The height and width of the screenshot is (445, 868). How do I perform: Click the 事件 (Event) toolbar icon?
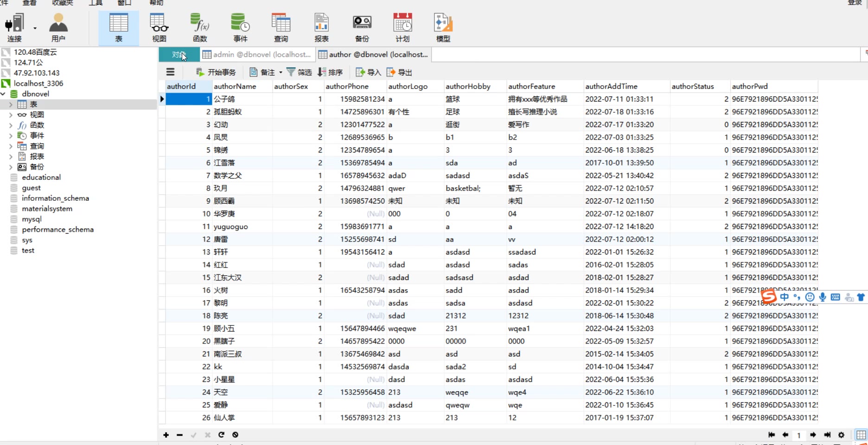pos(240,28)
